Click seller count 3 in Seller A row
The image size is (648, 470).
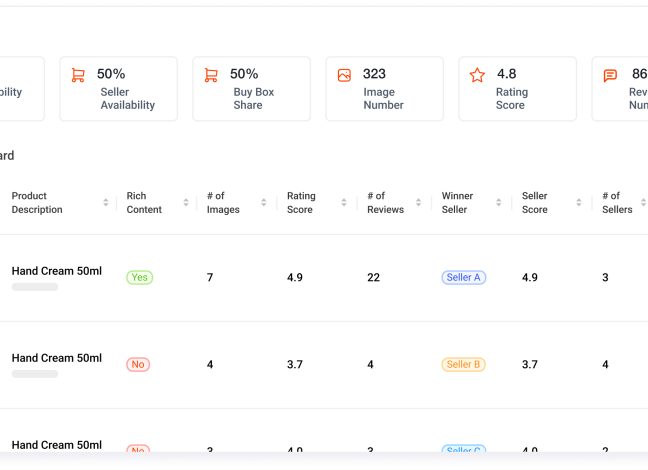(x=605, y=277)
